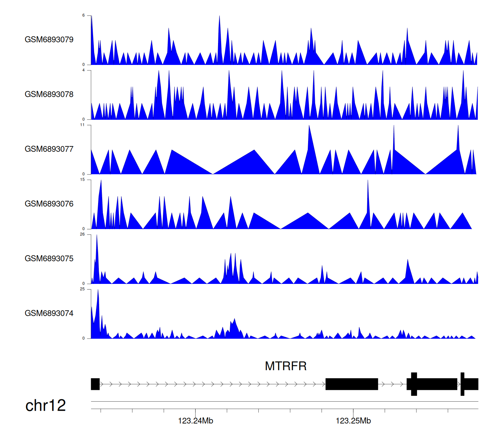This screenshot has width=504, height=444.
Task: Select the GSM6893074 track name
Action: click(x=49, y=313)
